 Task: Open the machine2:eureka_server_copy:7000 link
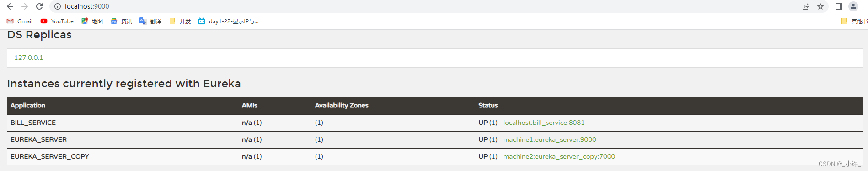click(x=559, y=156)
